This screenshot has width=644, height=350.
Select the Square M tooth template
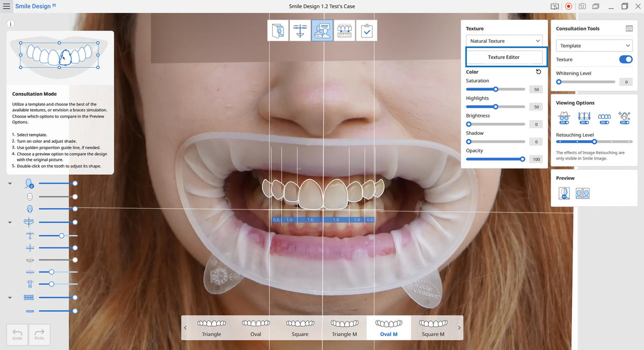coord(433,328)
